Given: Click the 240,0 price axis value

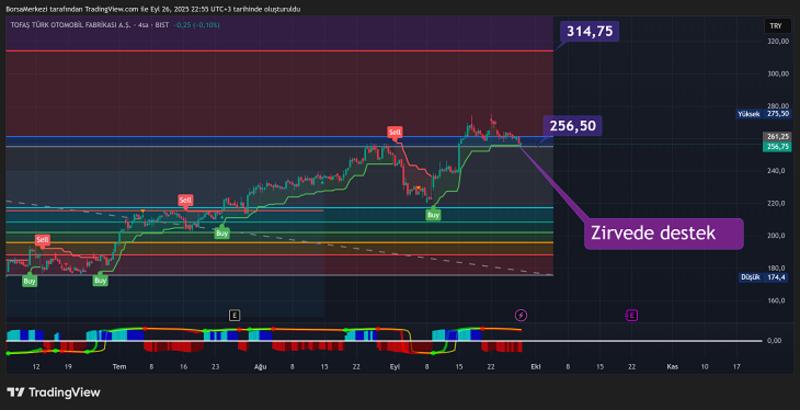Looking at the screenshot, I should tap(778, 171).
